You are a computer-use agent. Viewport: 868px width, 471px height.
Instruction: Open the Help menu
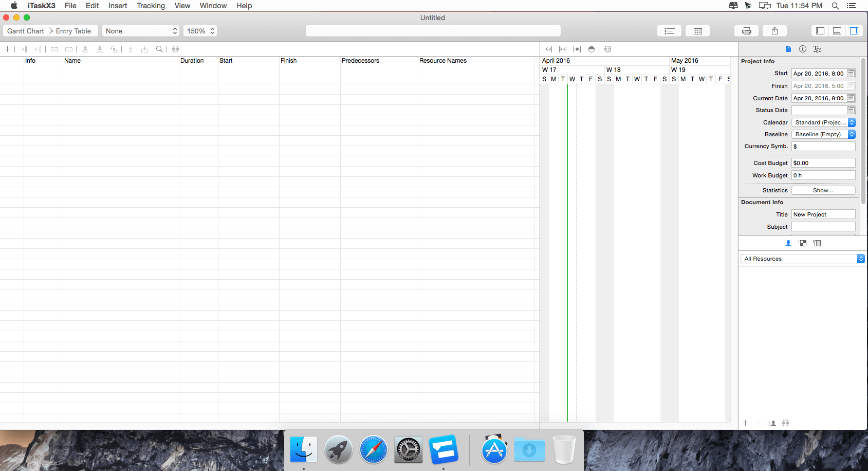[x=244, y=6]
